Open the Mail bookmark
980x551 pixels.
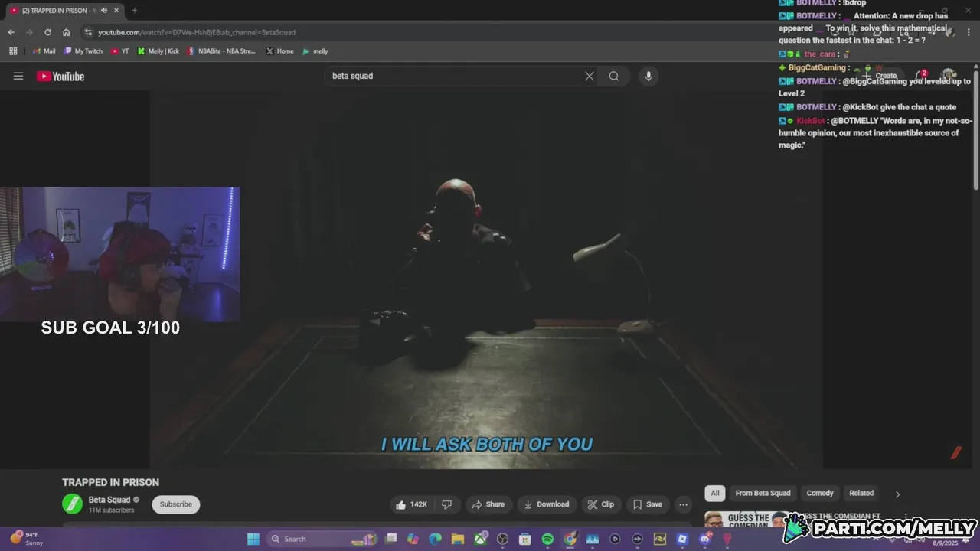tap(44, 51)
